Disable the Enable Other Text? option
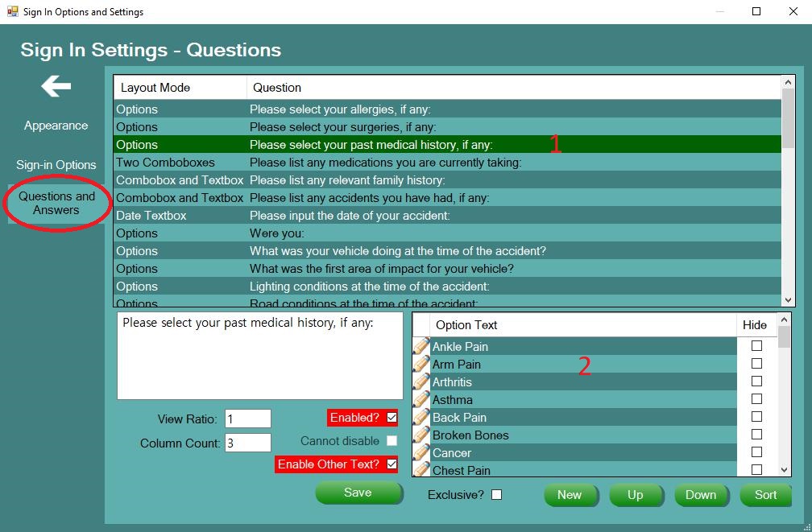Viewport: 812px width, 532px height. [391, 464]
